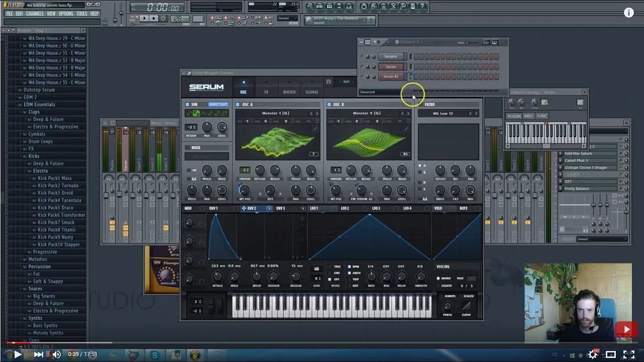Expand the Kick Pack1 Mass folder

tap(55, 178)
